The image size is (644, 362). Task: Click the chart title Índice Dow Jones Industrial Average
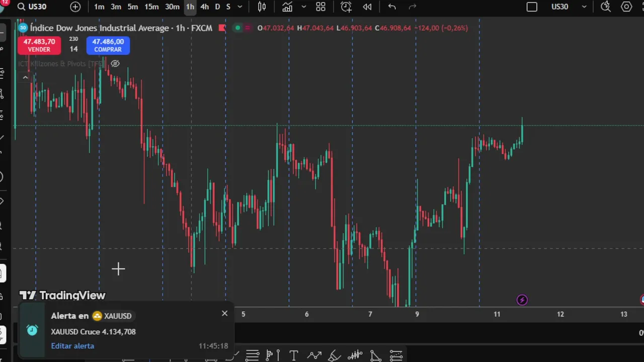pyautogui.click(x=100, y=28)
